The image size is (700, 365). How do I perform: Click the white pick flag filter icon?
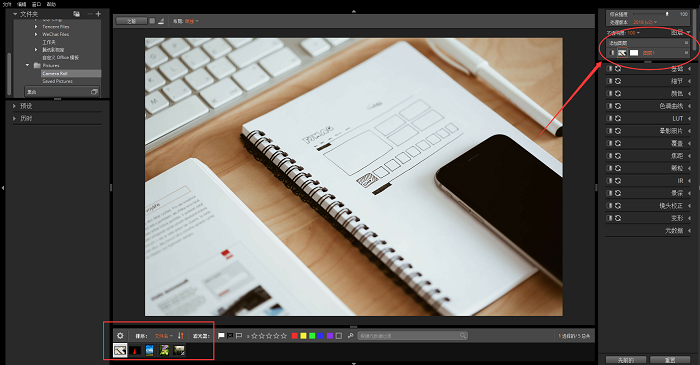click(221, 336)
